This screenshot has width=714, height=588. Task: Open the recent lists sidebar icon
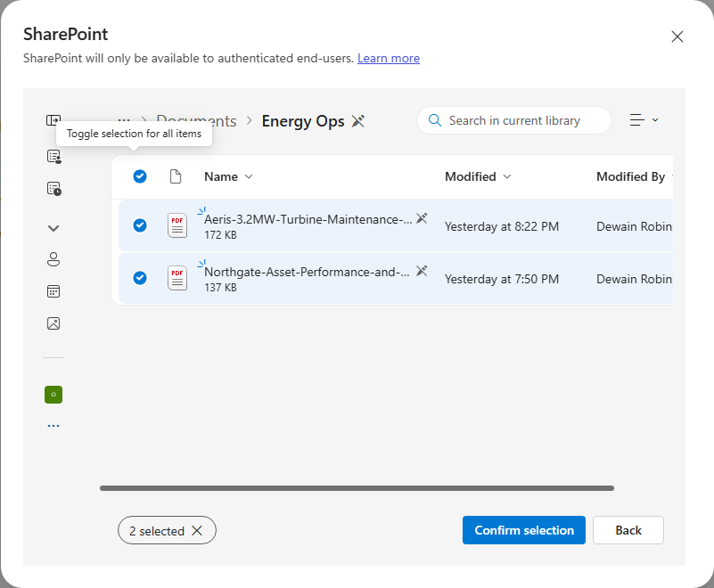coord(53,189)
